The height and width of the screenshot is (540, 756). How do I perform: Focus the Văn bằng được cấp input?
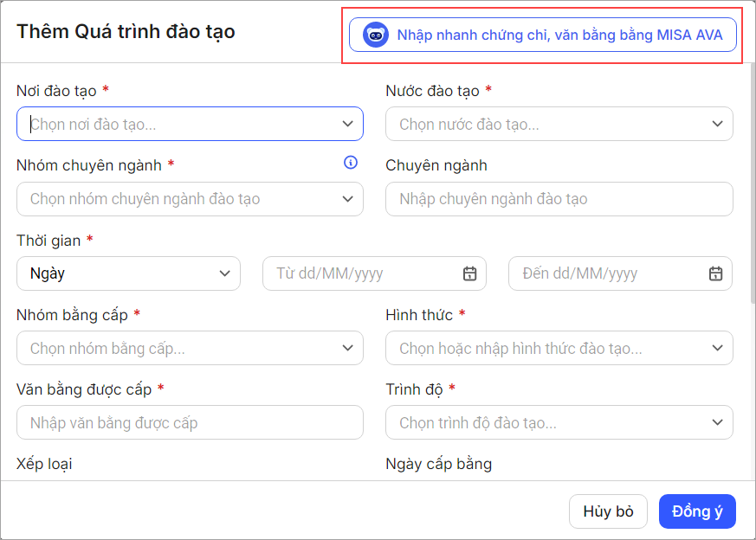click(x=190, y=422)
